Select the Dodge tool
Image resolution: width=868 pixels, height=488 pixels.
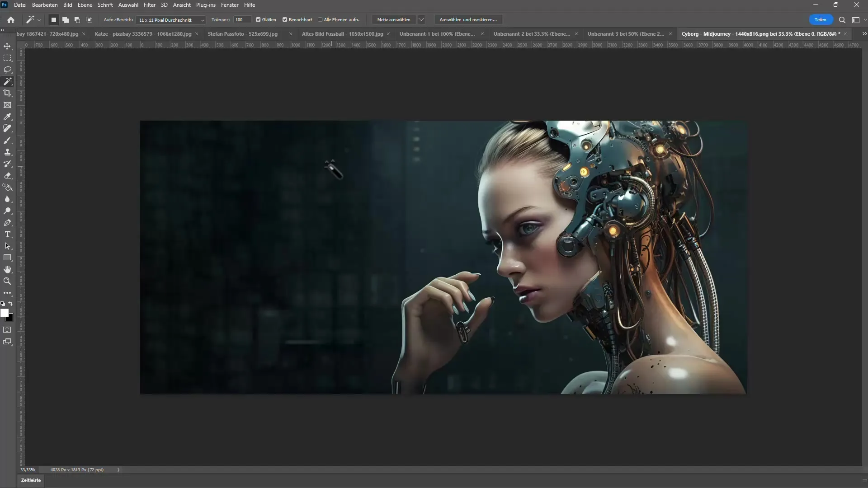[7, 211]
